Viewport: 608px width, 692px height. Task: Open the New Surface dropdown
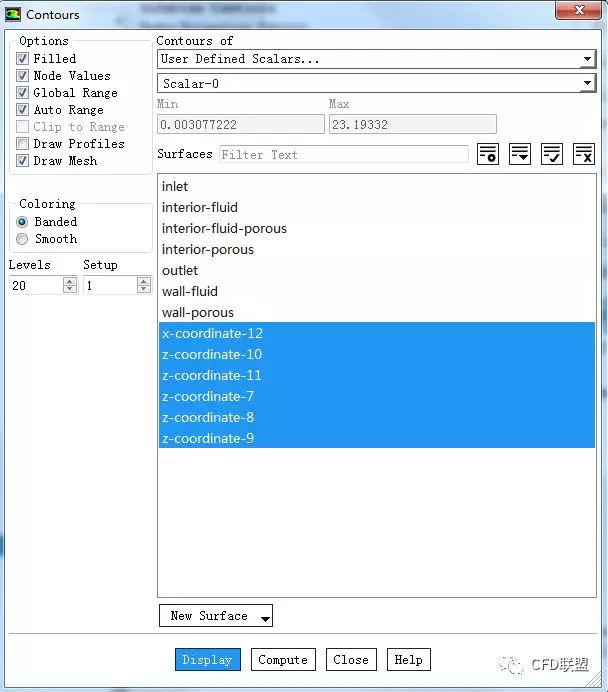click(x=216, y=616)
